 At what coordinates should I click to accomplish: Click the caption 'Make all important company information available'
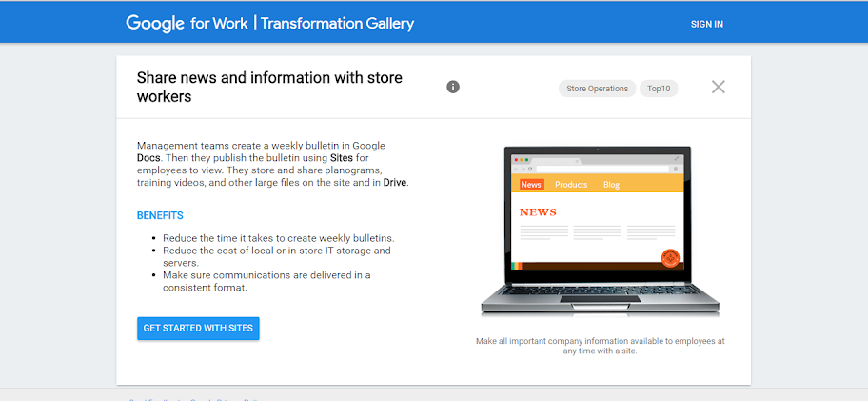(600, 346)
